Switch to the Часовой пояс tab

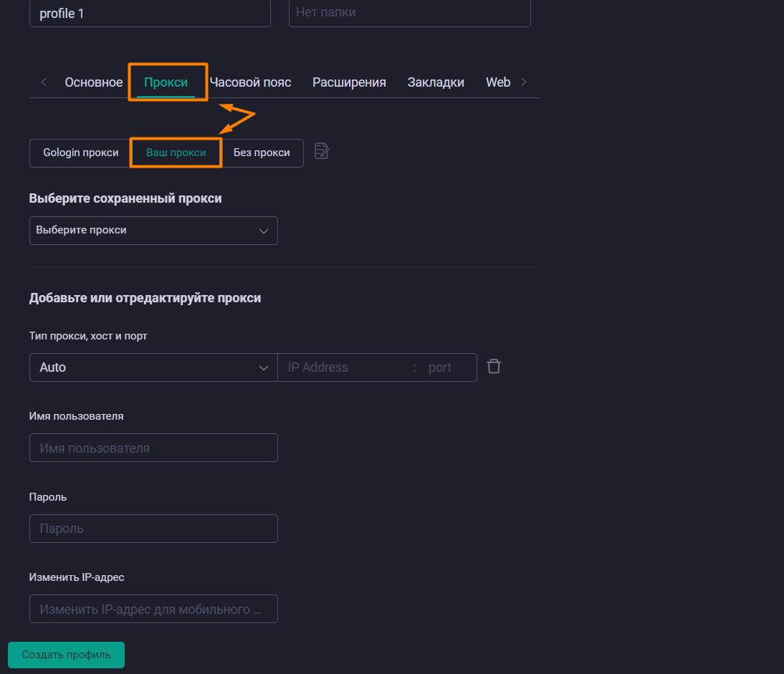point(249,82)
